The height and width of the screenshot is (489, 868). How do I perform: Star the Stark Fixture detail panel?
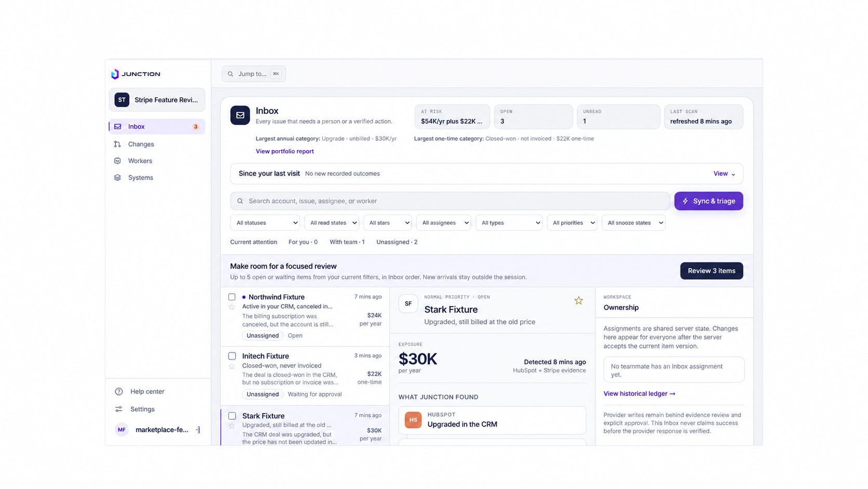pos(578,300)
